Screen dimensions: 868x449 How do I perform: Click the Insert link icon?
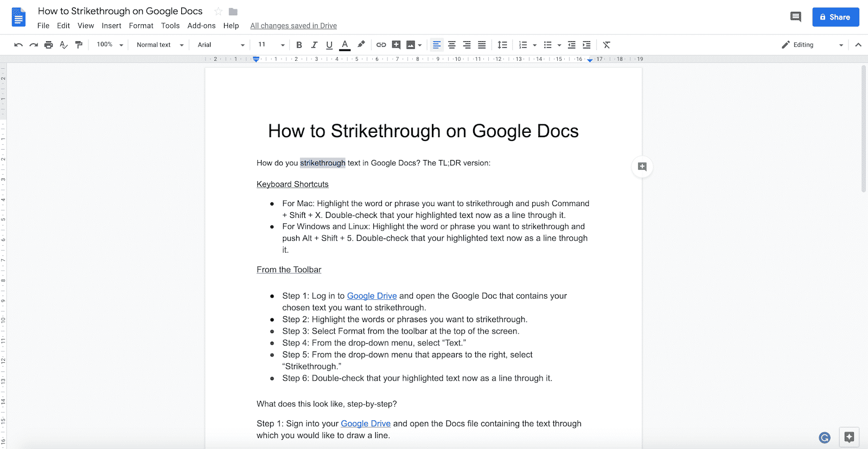381,45
